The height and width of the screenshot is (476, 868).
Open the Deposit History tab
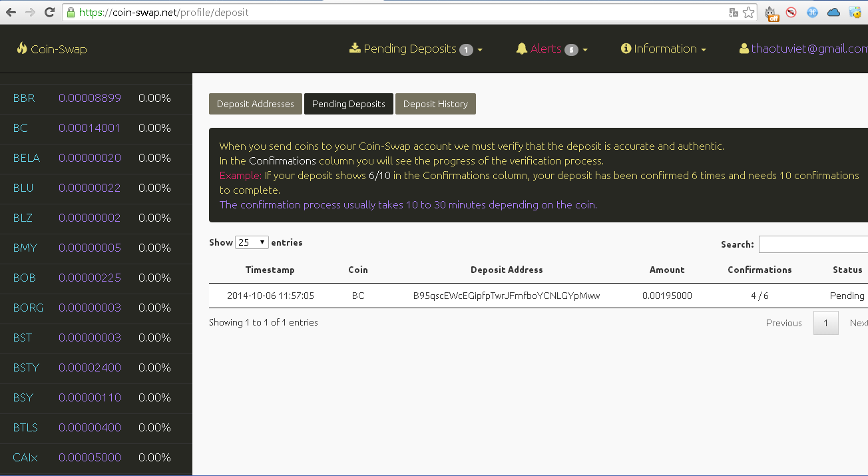pyautogui.click(x=435, y=104)
